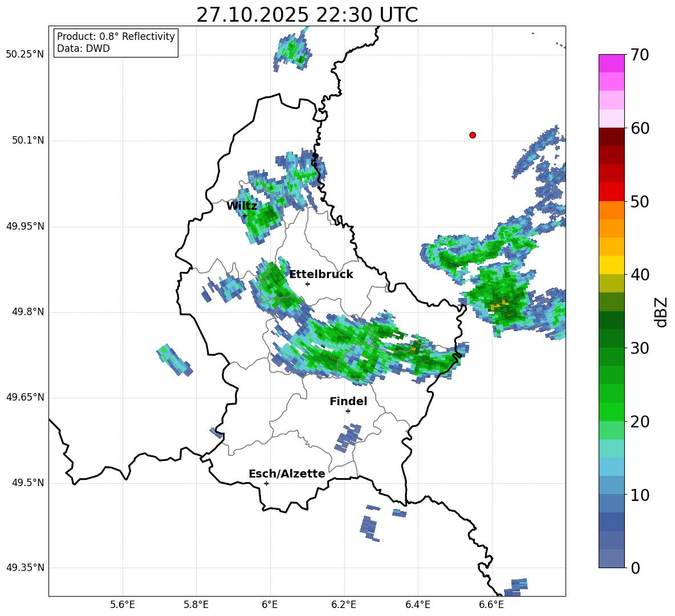Image resolution: width=675 pixels, height=616 pixels.
Task: Click the Esch/Alzette station cross marker
Action: pos(266,483)
